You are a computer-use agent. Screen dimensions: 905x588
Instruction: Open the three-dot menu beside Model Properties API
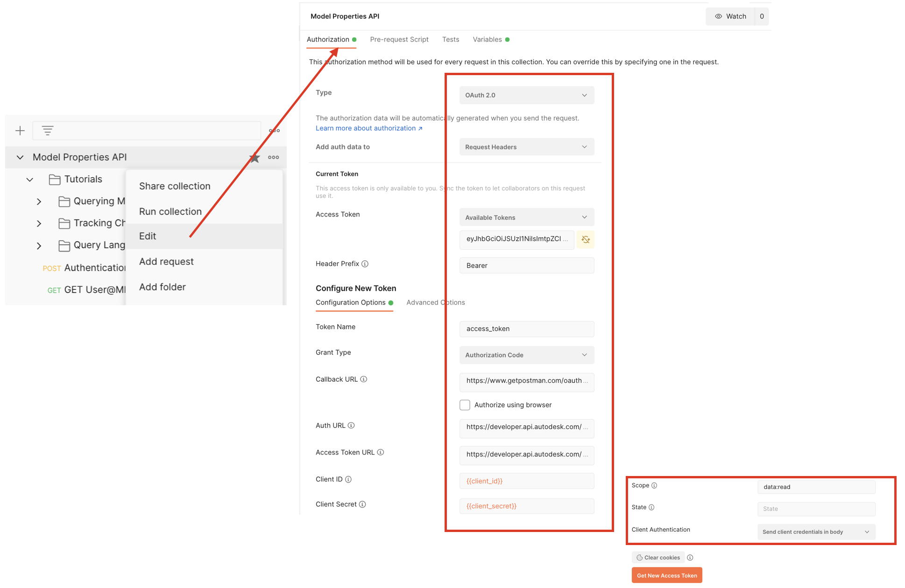tap(274, 158)
